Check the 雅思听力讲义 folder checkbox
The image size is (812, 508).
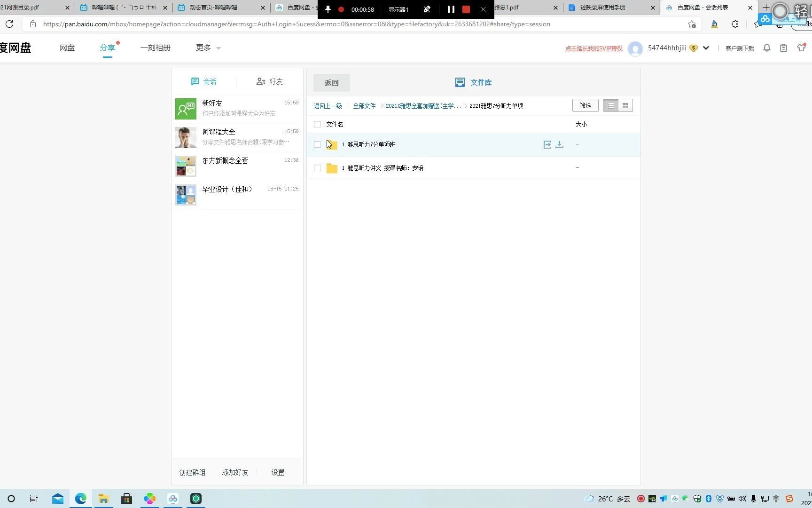coord(317,168)
